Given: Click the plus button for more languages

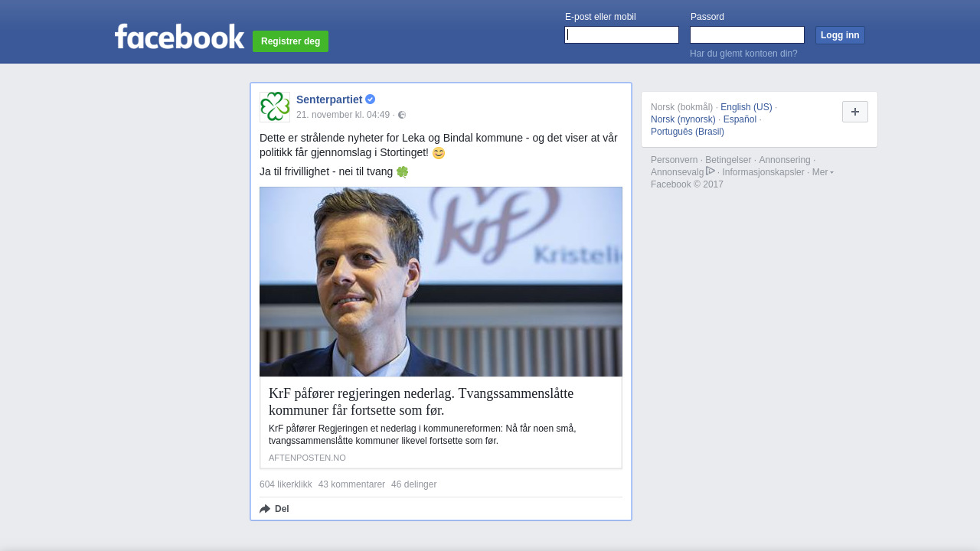Looking at the screenshot, I should point(855,112).
